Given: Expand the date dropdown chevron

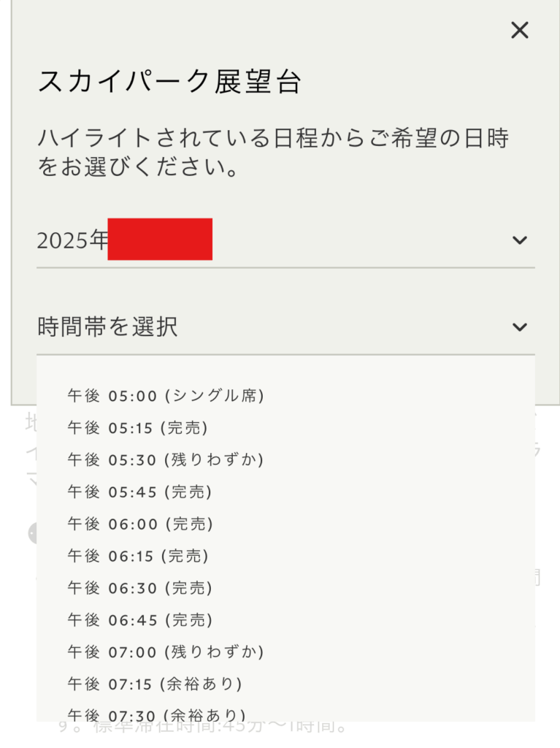Looking at the screenshot, I should point(519,240).
